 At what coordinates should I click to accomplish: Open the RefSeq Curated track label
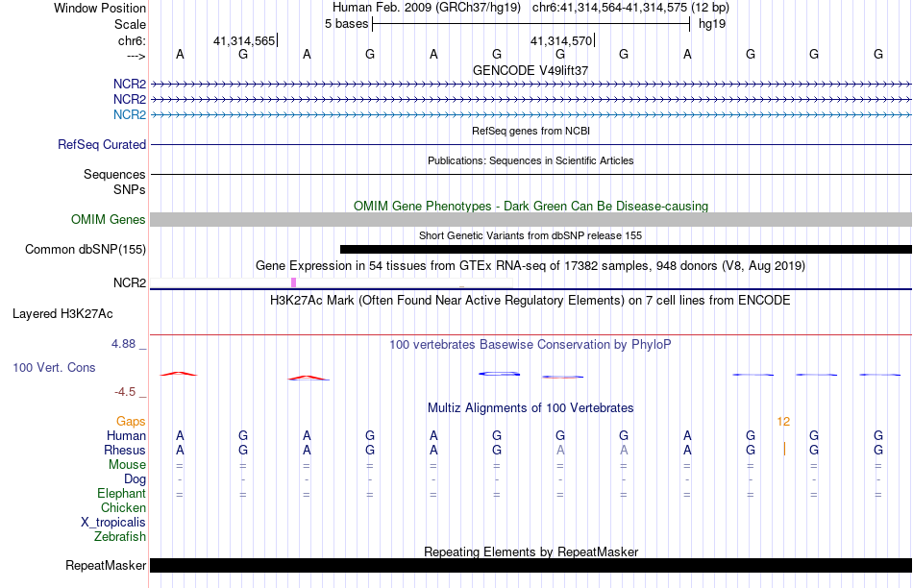click(101, 144)
